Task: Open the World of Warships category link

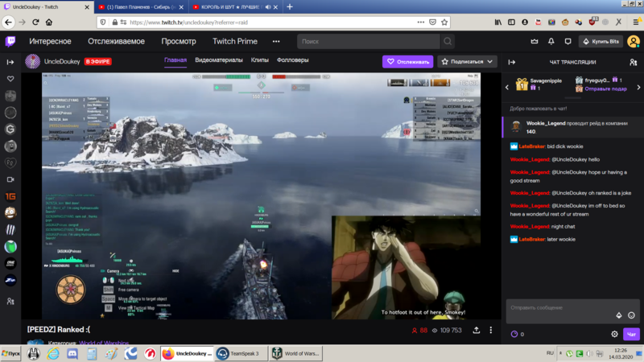Action: pos(104,343)
